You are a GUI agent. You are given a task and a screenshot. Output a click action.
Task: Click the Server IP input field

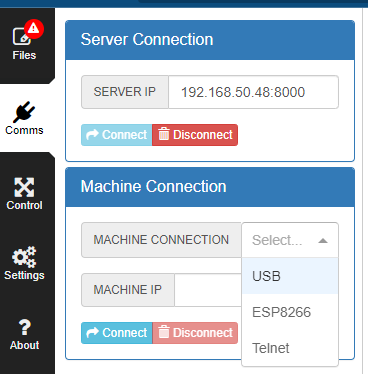click(x=253, y=92)
